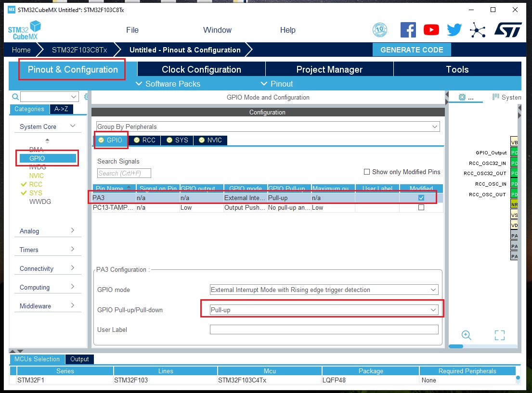Open the Facebook icon link
Viewport: 532px width, 393px height.
click(x=408, y=30)
